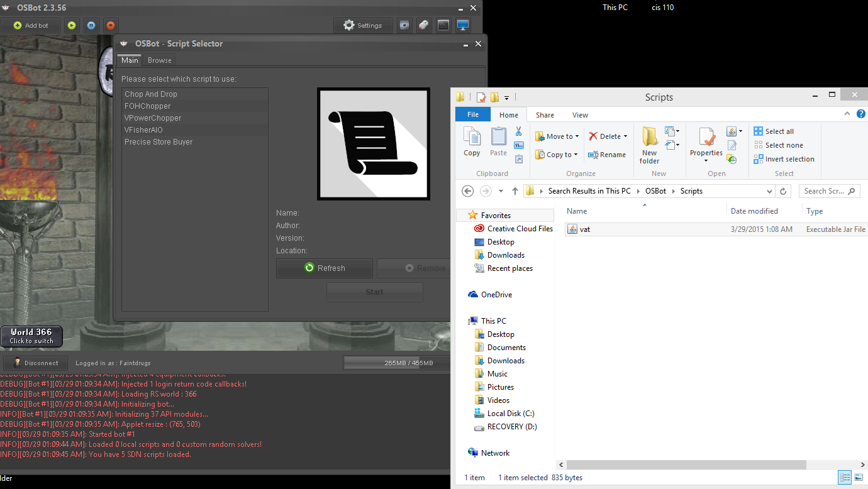Toggle the mouse input icon in OSBot toolbar

click(424, 25)
